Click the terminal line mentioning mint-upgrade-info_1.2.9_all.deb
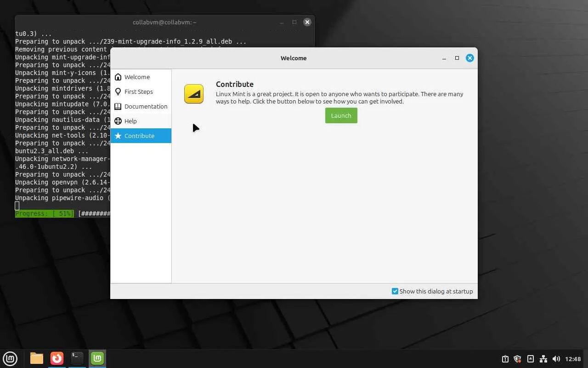This screenshot has height=368, width=588. tap(130, 41)
